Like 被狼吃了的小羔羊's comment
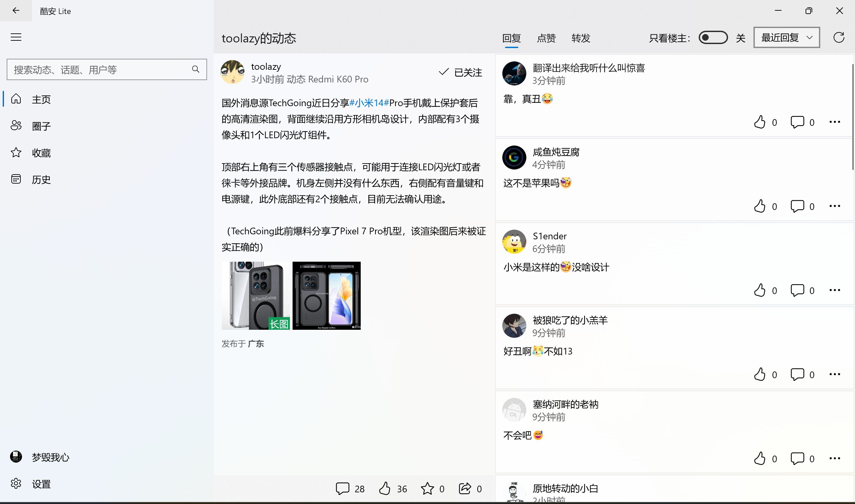 coord(760,374)
